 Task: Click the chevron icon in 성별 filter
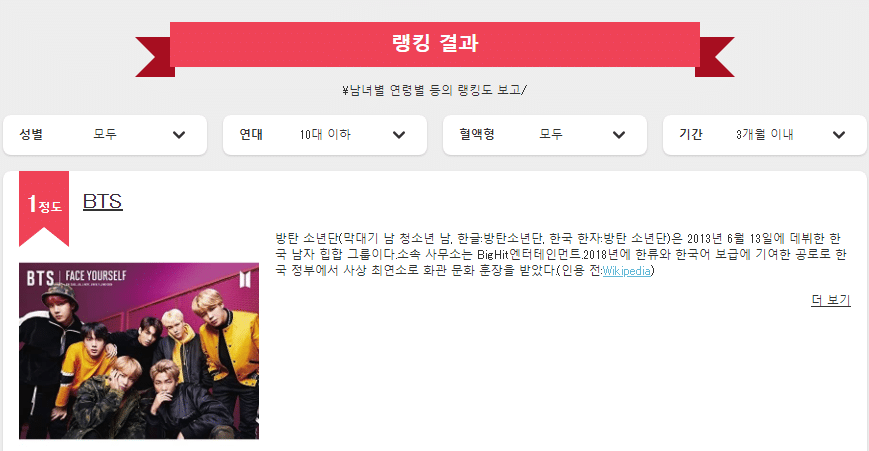(x=178, y=135)
